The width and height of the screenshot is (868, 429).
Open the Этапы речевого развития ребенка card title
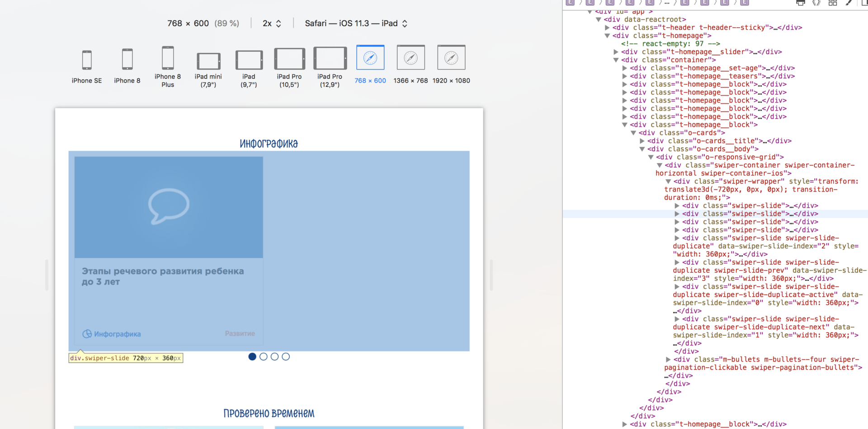point(163,276)
